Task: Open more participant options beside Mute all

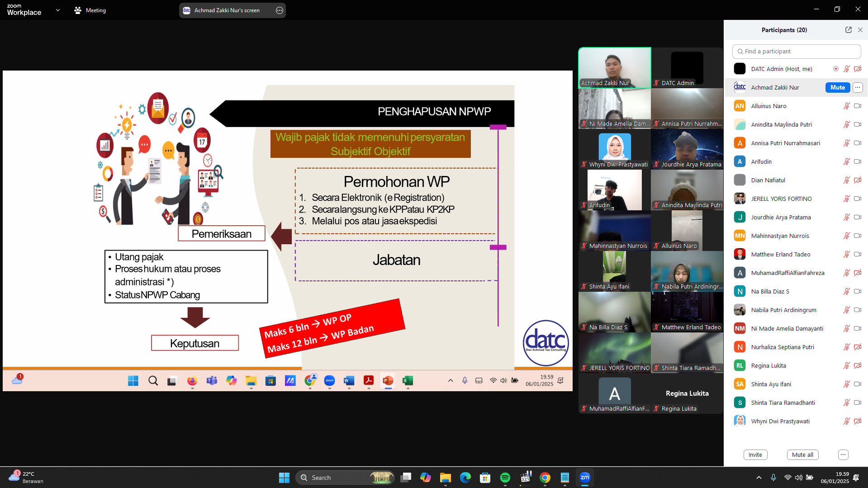Action: (843, 455)
